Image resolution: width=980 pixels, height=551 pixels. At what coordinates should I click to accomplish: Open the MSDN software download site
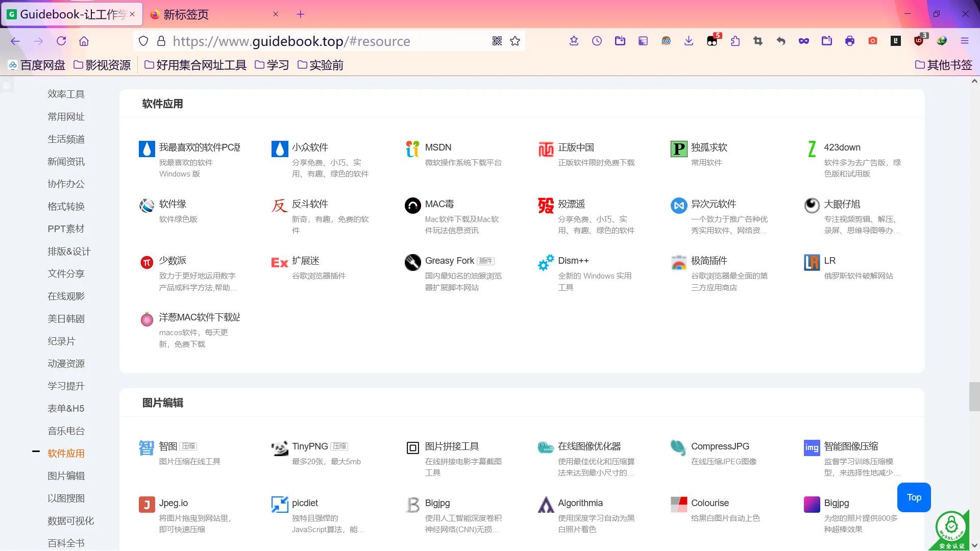point(438,147)
